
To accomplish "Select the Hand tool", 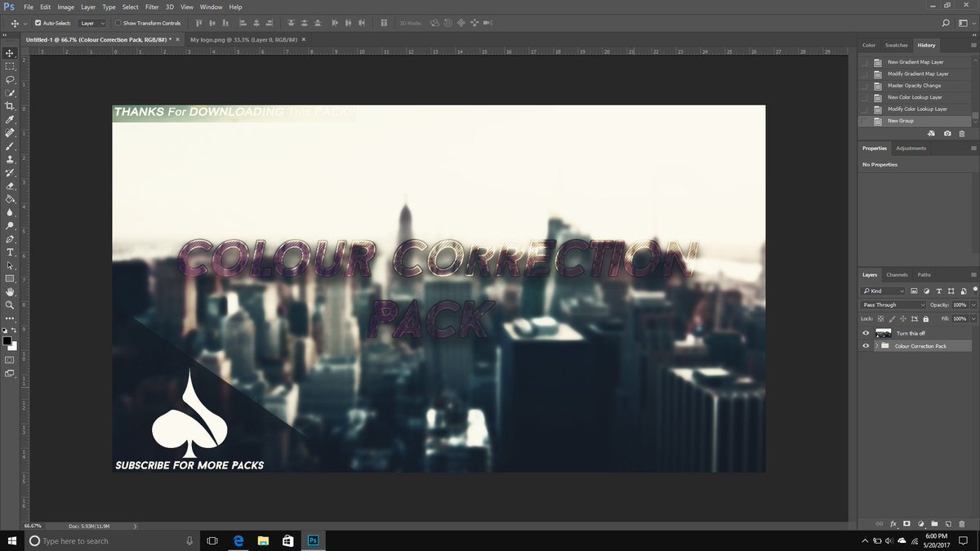I will pos(10,291).
